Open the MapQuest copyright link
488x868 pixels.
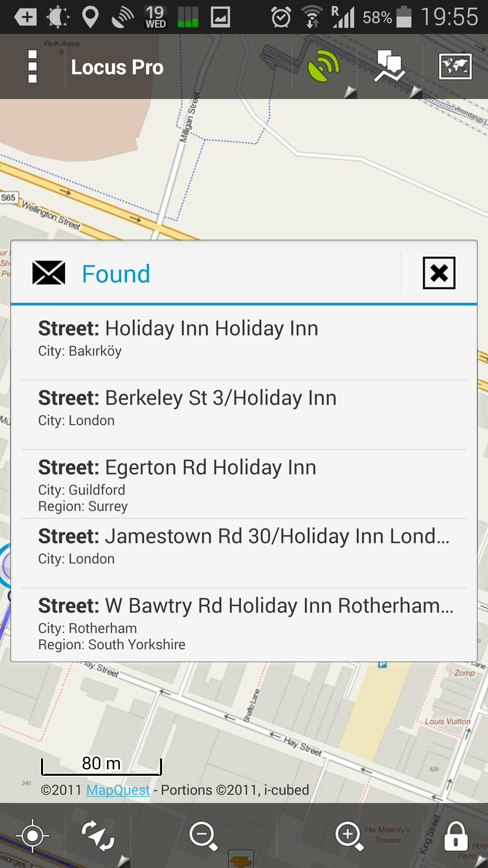coord(118,790)
